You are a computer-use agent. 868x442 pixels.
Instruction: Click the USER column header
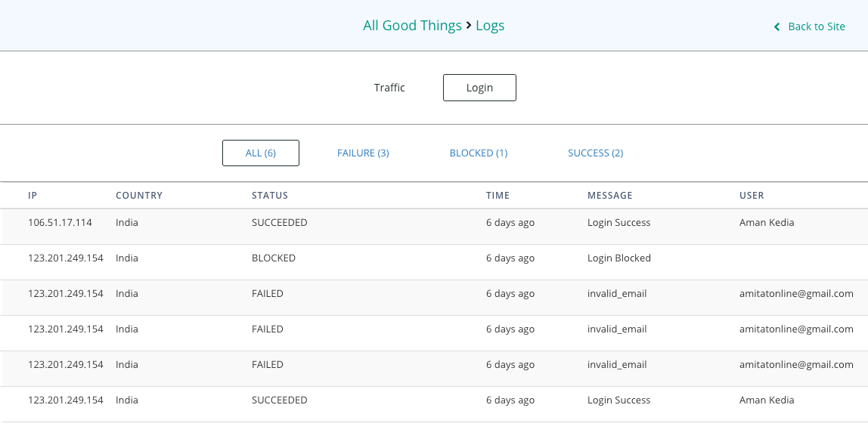tap(752, 195)
